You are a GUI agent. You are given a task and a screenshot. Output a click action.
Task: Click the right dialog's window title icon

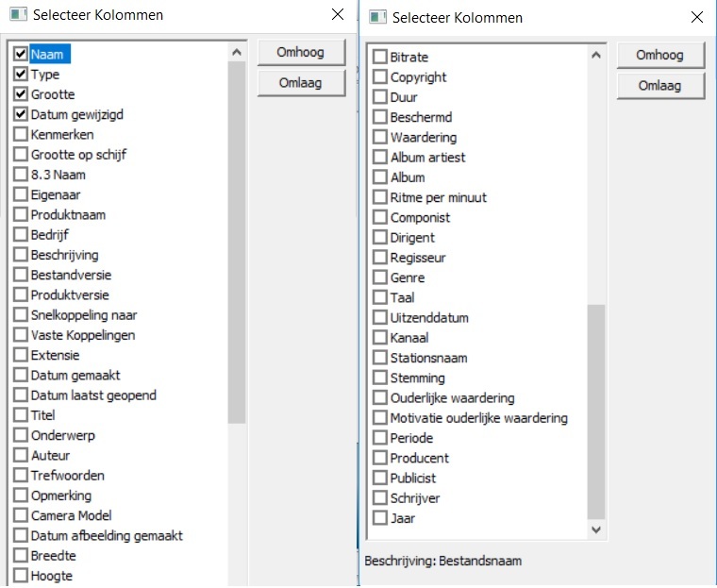377,17
